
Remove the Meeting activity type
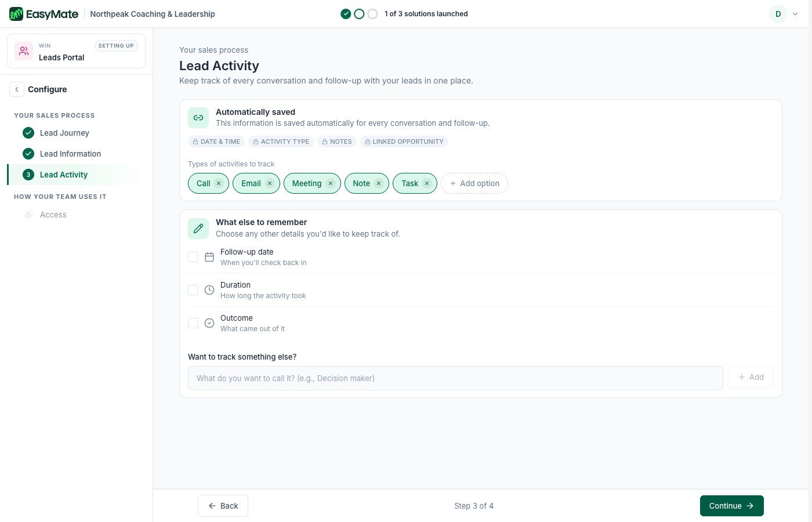point(331,183)
